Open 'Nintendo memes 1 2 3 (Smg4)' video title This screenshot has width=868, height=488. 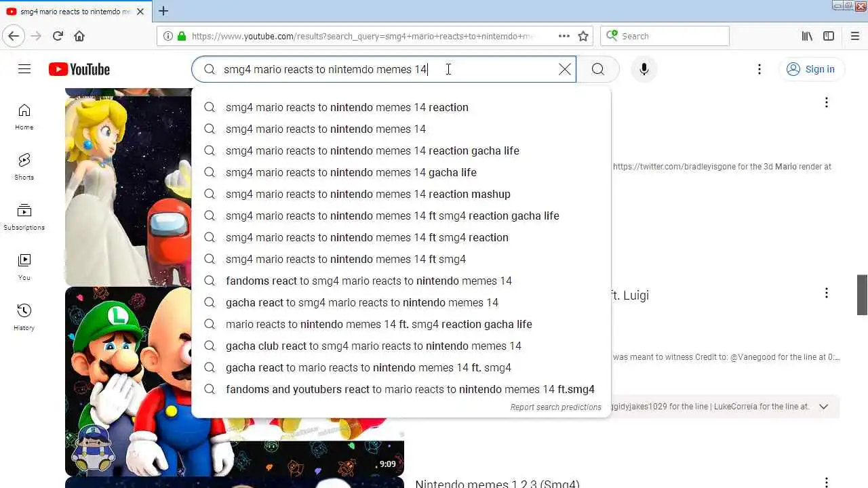point(497,484)
